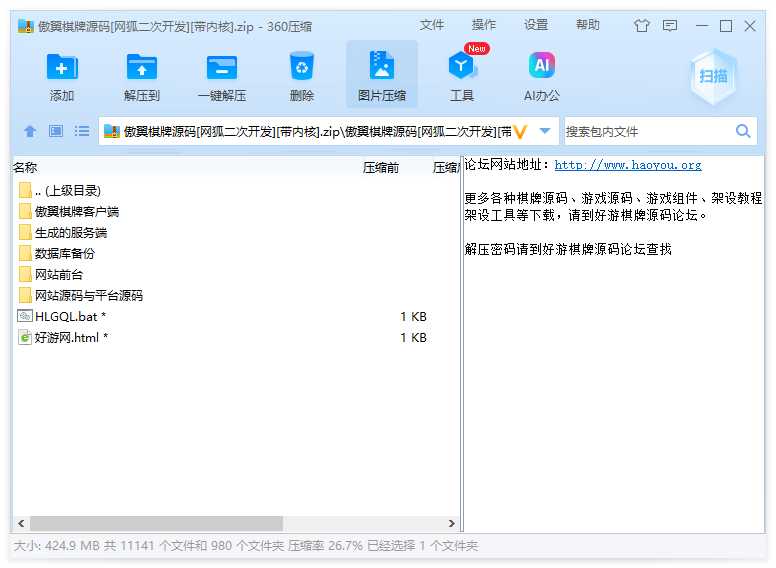Select the 网站前台 folder icon
776x568 pixels.
click(x=25, y=274)
